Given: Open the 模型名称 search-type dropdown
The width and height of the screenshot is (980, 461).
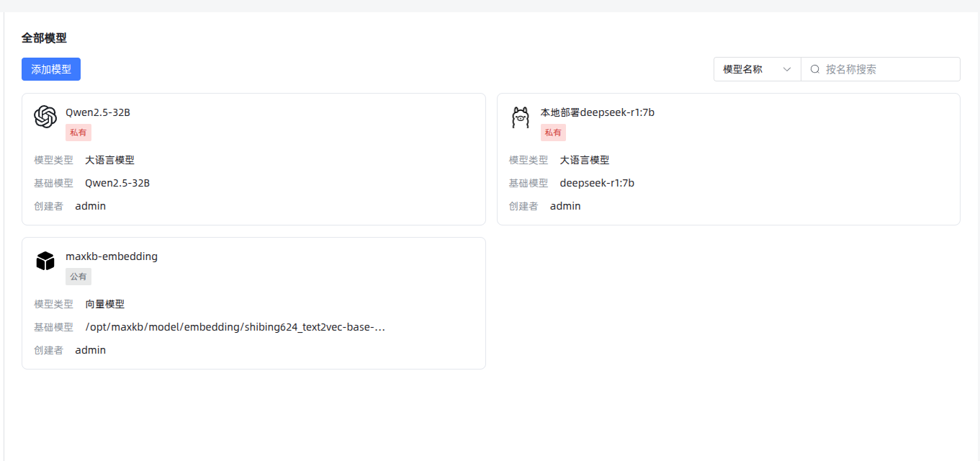Looking at the screenshot, I should (x=758, y=69).
